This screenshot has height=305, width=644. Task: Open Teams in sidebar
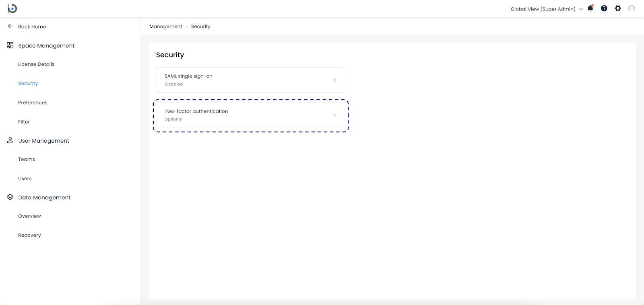pyautogui.click(x=27, y=159)
